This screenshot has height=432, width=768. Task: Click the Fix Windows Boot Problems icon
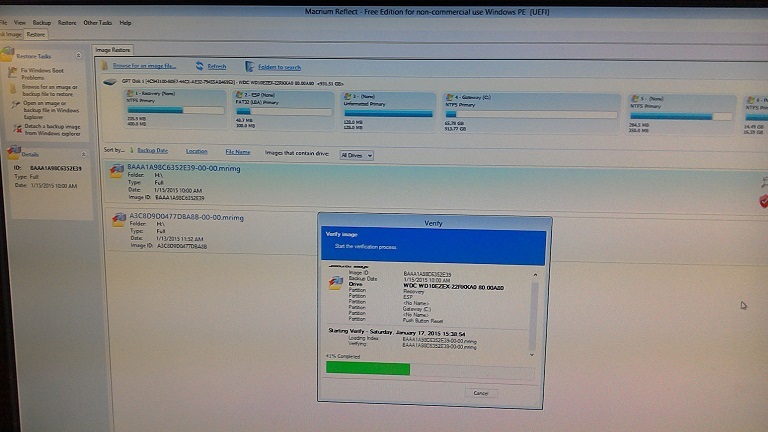pyautogui.click(x=13, y=73)
